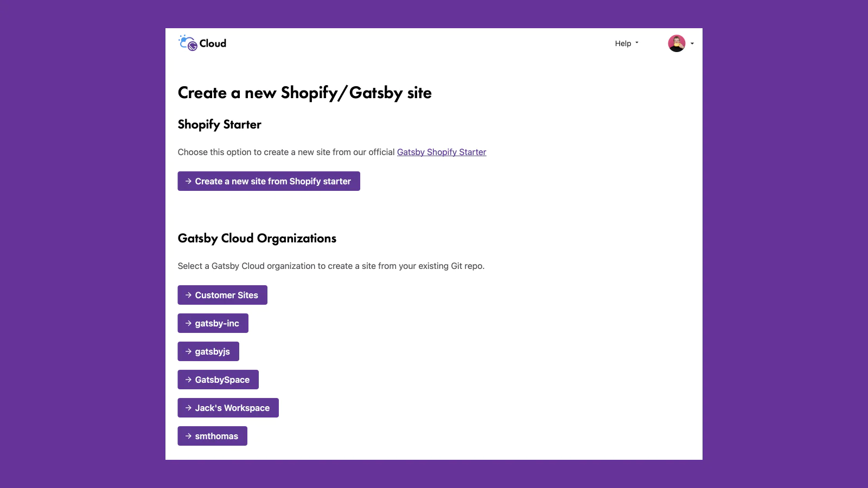Click the arrow icon beside Customer Sites
This screenshot has width=868, height=488.
[x=188, y=295]
